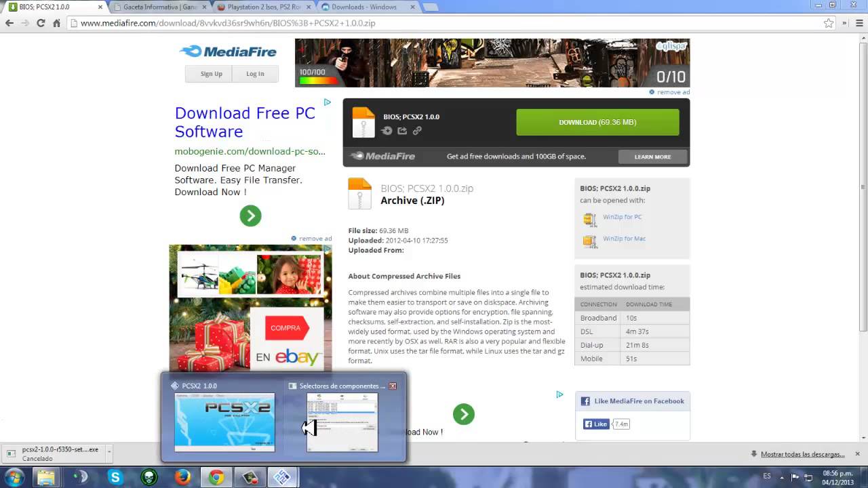Click the browser Home icon

click(57, 23)
